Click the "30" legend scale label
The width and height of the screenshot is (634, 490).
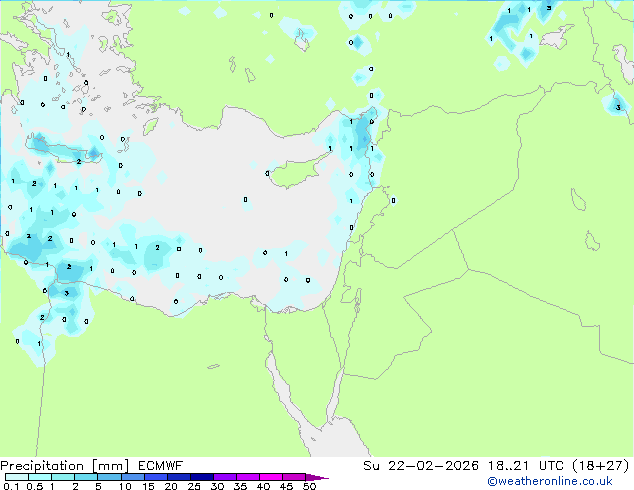[x=217, y=486]
